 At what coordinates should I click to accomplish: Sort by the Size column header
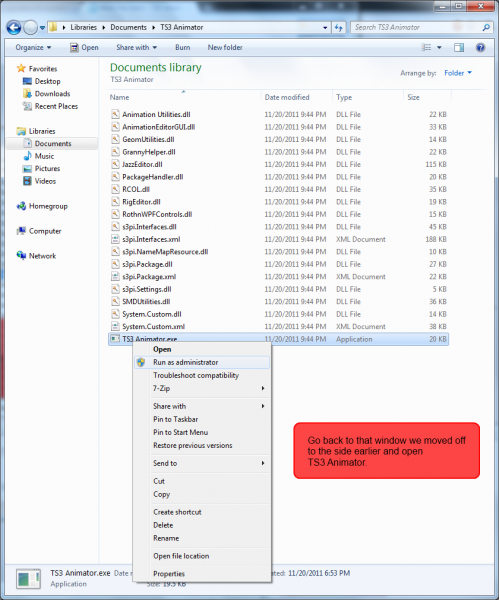click(x=414, y=97)
